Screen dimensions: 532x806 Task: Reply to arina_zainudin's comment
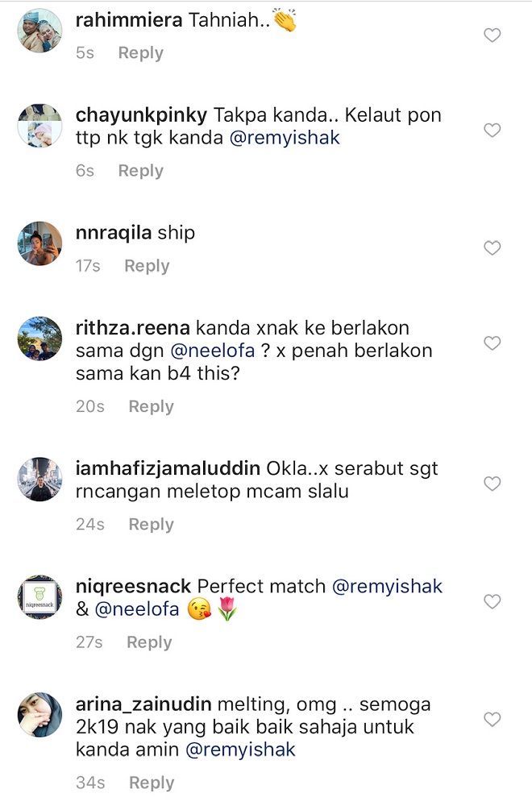(x=152, y=783)
